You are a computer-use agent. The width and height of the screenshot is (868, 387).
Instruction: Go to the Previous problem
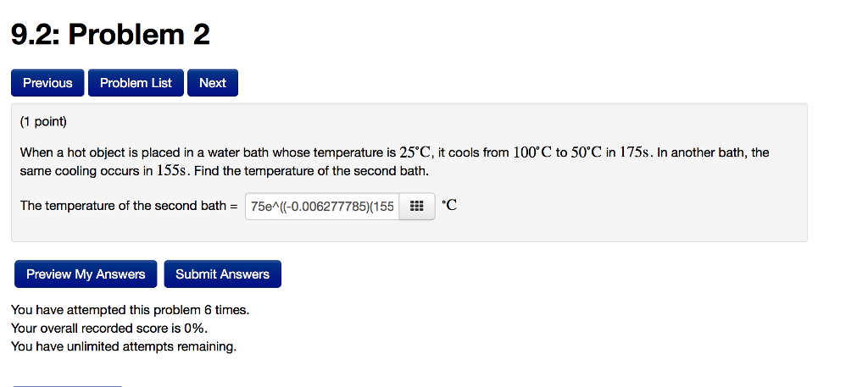pyautogui.click(x=47, y=83)
